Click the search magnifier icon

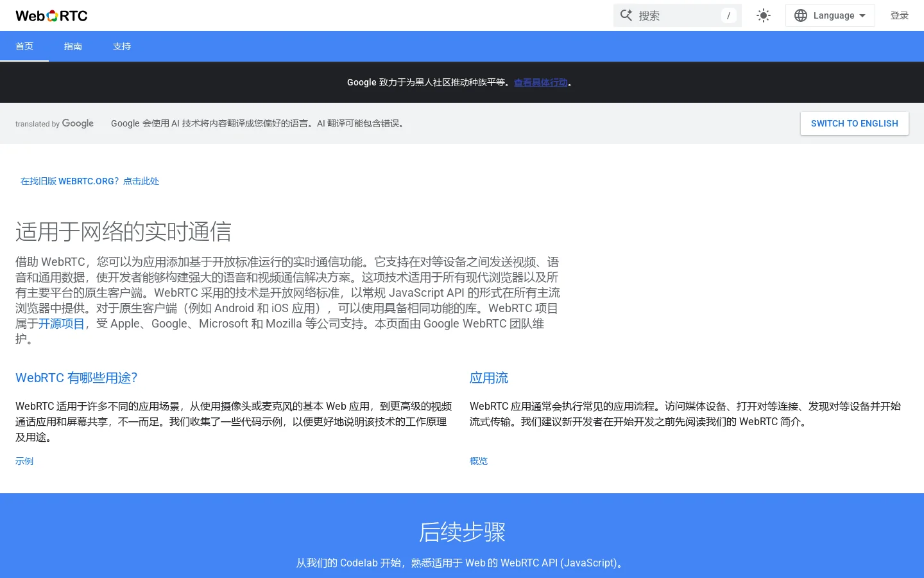pos(626,15)
